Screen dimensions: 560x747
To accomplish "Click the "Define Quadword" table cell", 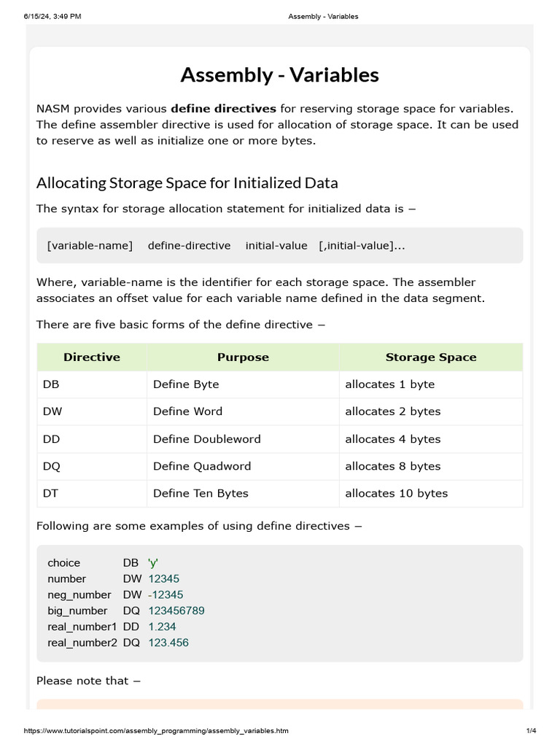I will 201,466.
